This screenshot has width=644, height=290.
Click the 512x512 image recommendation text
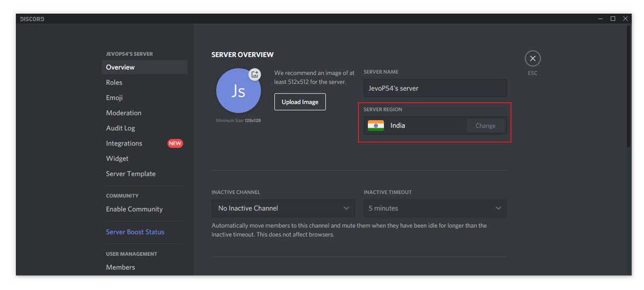(314, 77)
